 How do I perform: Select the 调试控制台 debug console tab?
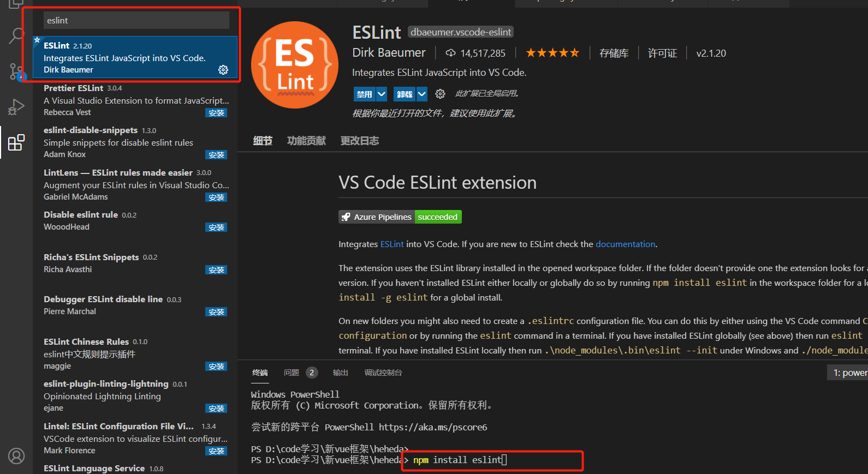[x=383, y=373]
